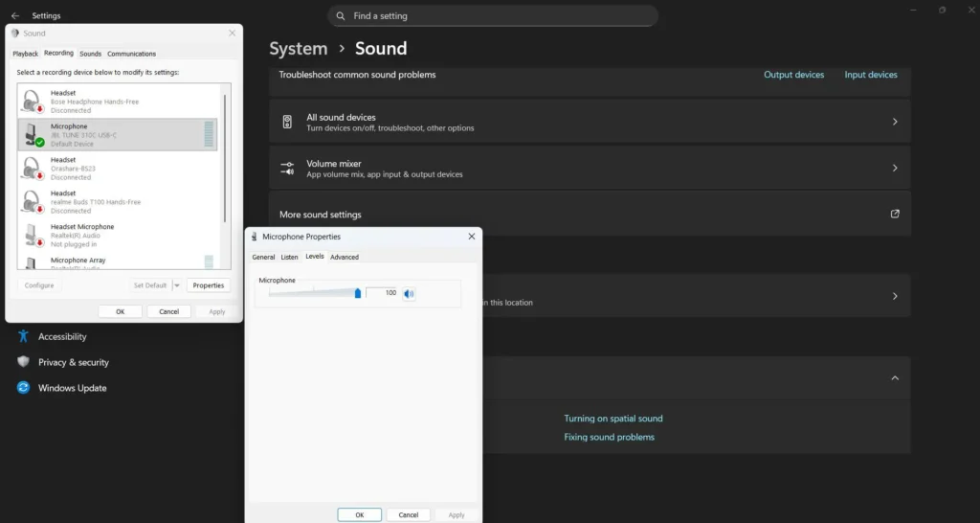This screenshot has height=523, width=980.
Task: Click the Microphone Properties title icon
Action: click(254, 237)
